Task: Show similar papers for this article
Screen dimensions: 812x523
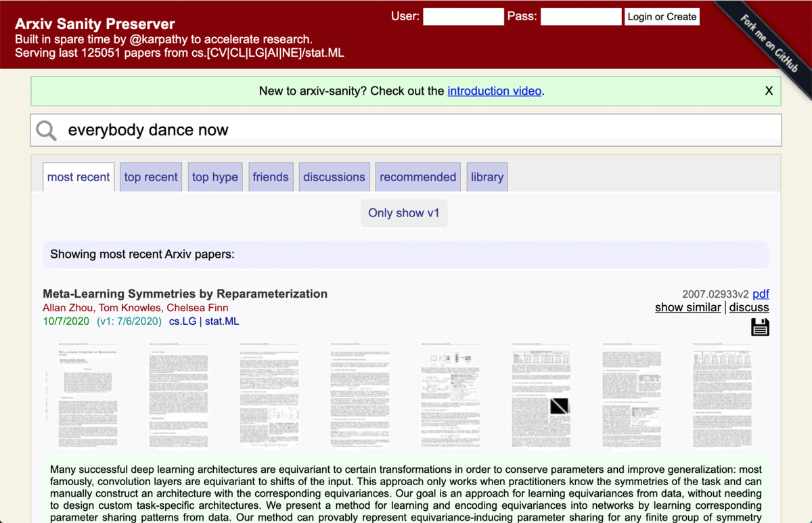Action: [687, 307]
